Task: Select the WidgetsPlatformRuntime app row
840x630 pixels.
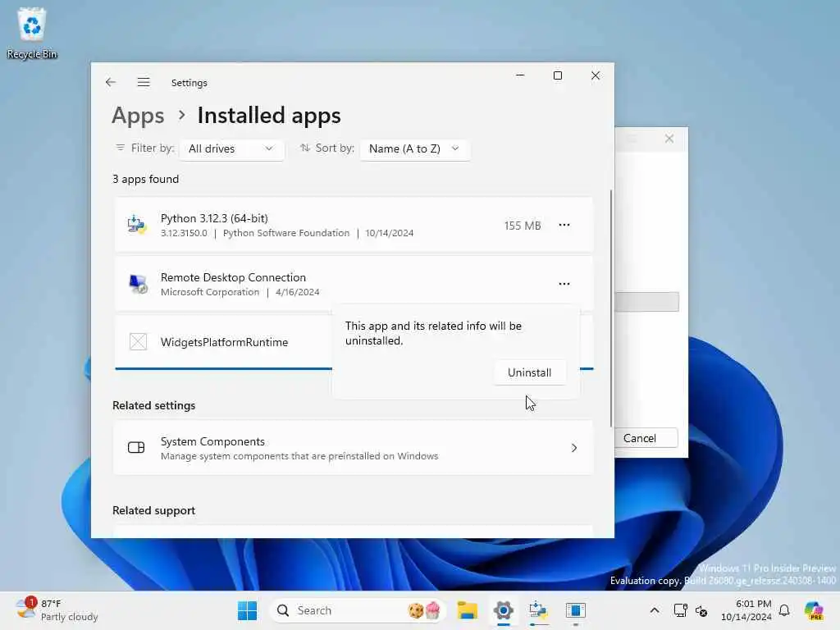Action: (224, 342)
